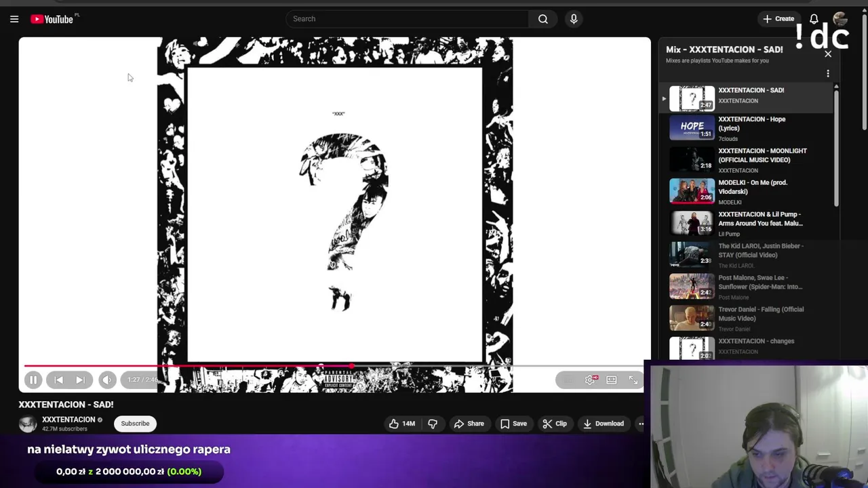The height and width of the screenshot is (488, 868).
Task: Open XXXTENTACION channel avatar
Action: tap(28, 424)
